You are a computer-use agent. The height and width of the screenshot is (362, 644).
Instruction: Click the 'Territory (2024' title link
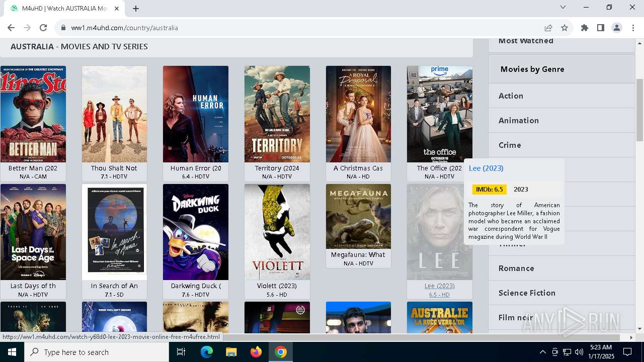(277, 168)
